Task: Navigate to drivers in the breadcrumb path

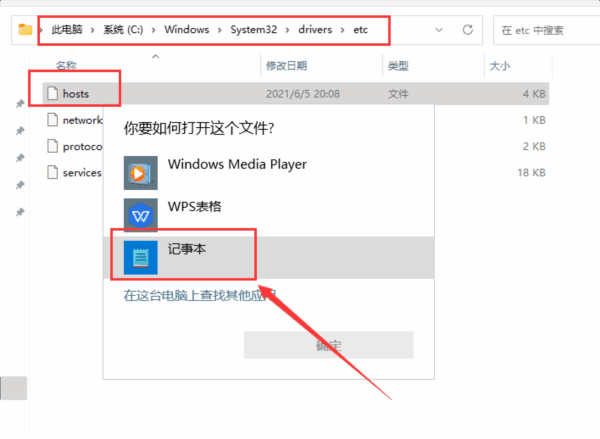Action: click(321, 30)
